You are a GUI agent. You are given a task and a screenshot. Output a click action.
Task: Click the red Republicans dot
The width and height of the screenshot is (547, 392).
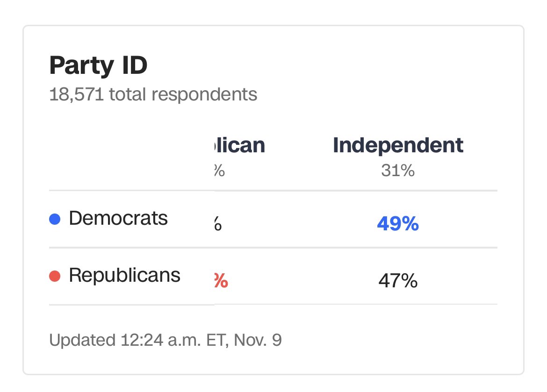click(55, 276)
